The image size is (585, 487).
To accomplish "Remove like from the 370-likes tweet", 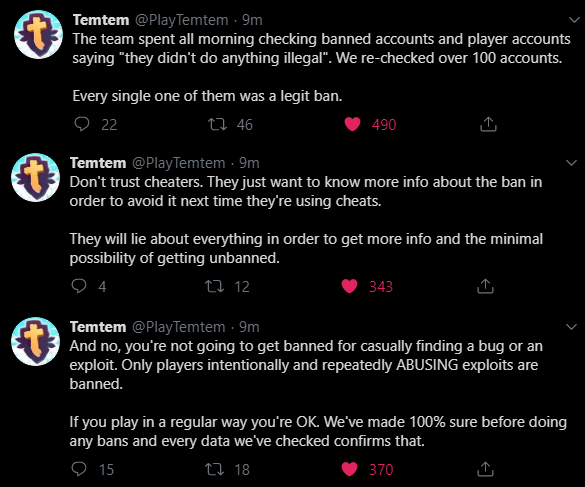I will coord(350,469).
